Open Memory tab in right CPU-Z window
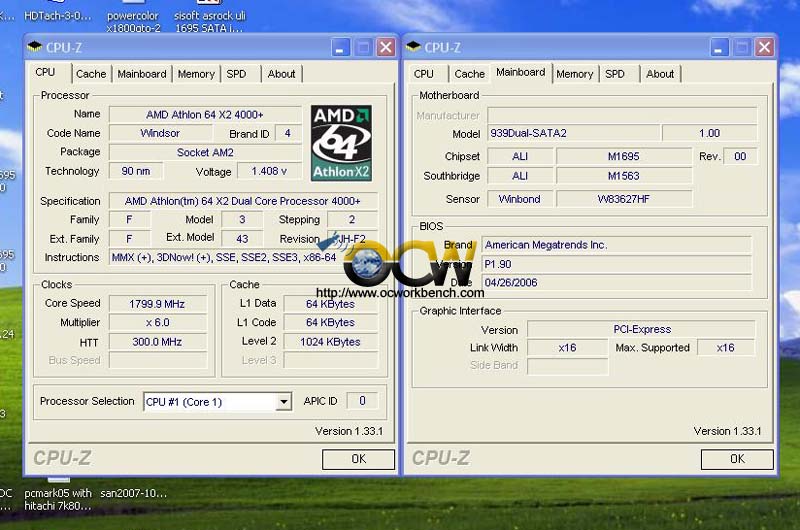Image resolution: width=800 pixels, height=530 pixels. click(574, 74)
